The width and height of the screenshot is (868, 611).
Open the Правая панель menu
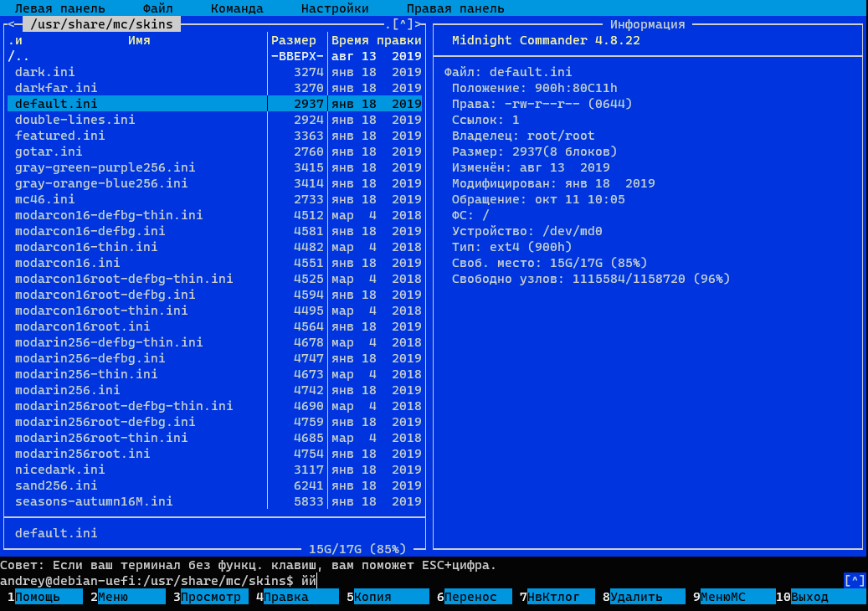click(x=455, y=8)
